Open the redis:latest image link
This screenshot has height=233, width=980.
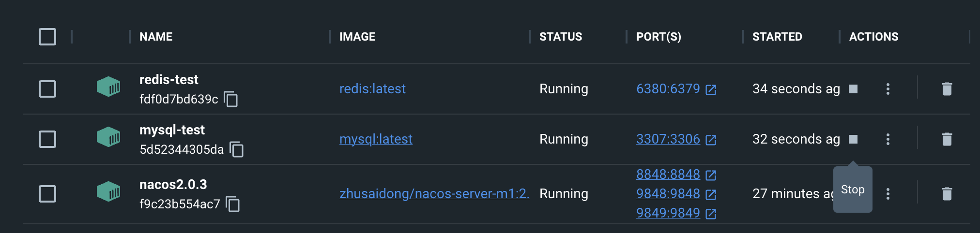372,89
